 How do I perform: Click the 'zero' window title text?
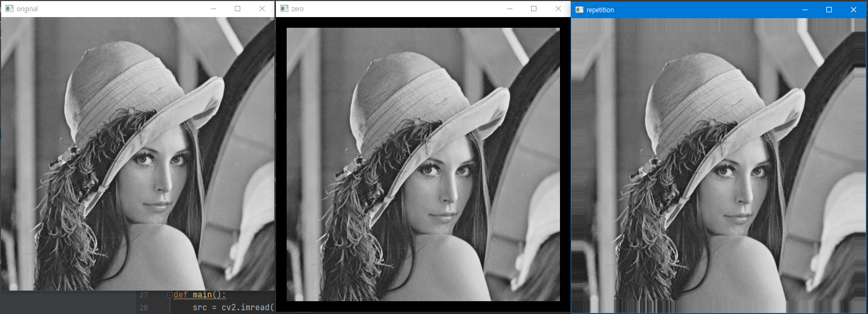click(x=297, y=9)
